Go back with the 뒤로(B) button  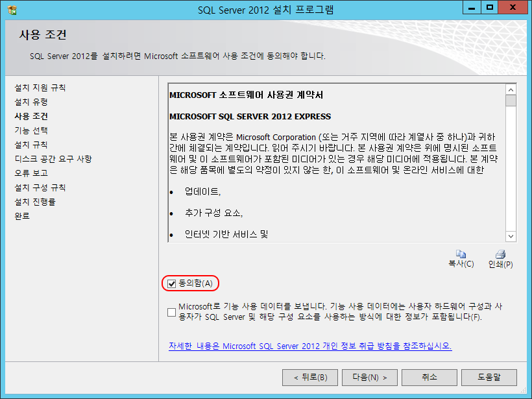310,378
